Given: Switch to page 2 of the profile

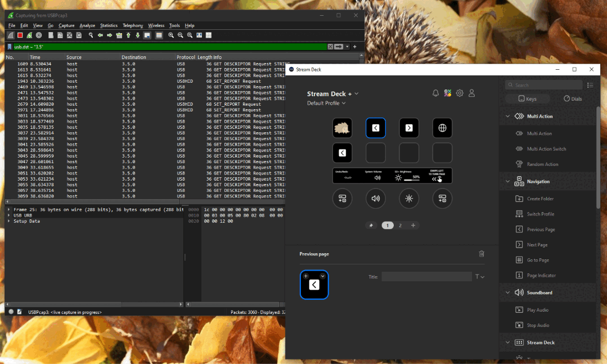Looking at the screenshot, I should pyautogui.click(x=401, y=226).
